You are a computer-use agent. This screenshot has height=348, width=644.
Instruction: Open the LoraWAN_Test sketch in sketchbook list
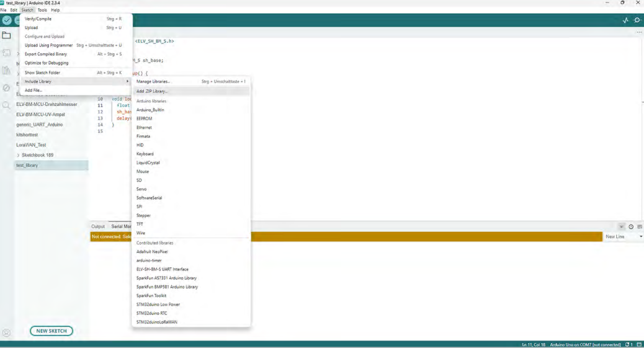31,145
